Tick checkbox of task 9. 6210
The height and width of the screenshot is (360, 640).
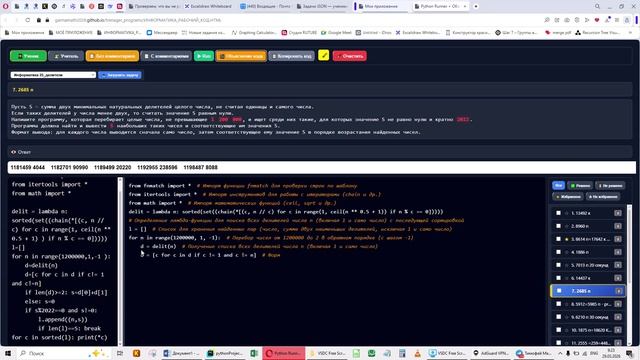click(558, 317)
